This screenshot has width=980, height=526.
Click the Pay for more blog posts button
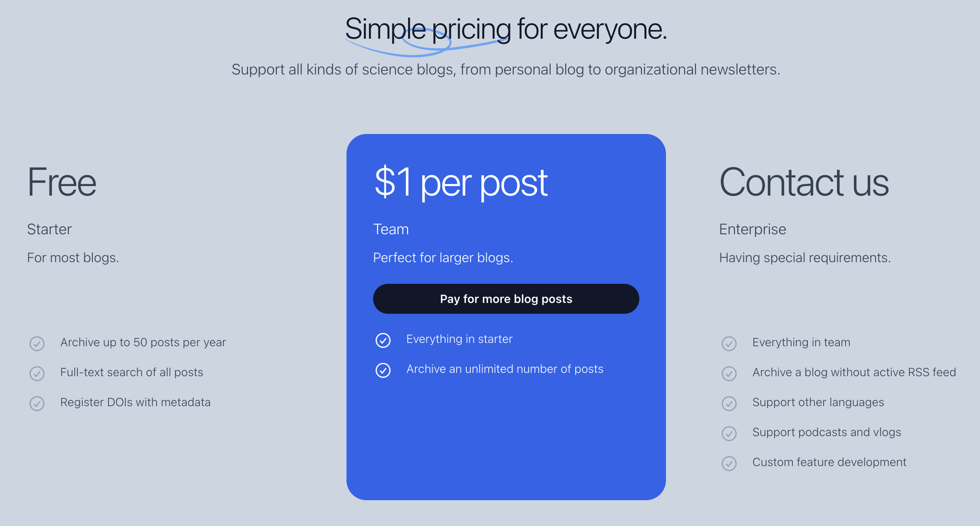click(x=506, y=299)
